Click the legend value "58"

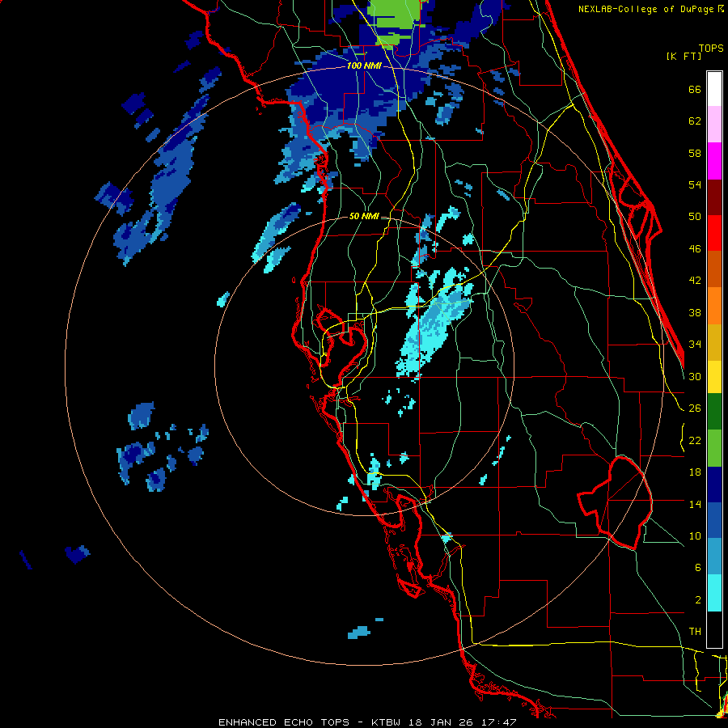tap(695, 153)
